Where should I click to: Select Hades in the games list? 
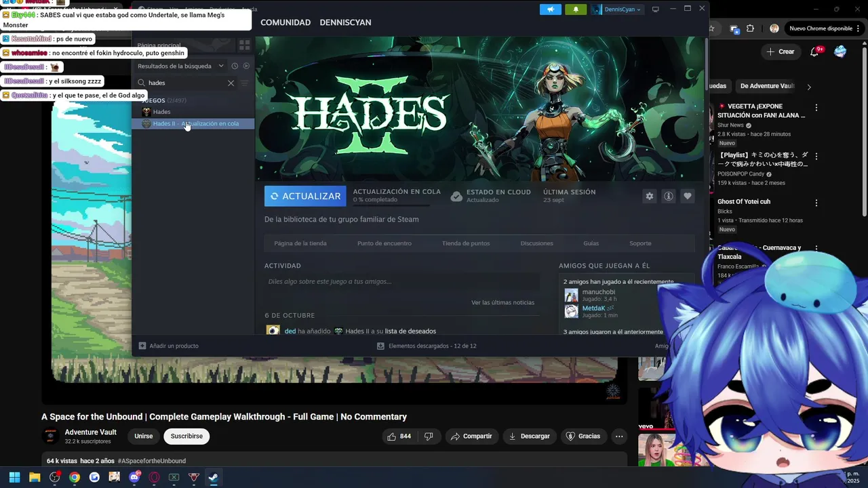point(193,112)
